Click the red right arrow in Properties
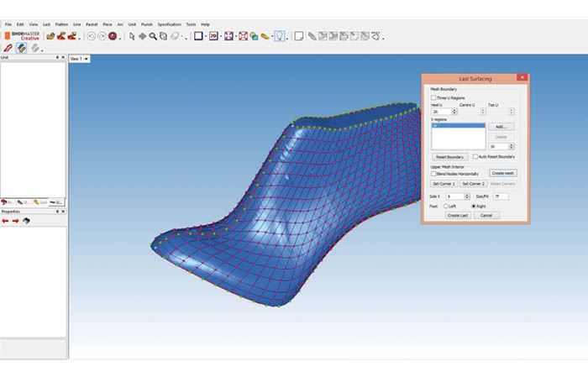Viewport: 588px width, 382px height. click(15, 221)
